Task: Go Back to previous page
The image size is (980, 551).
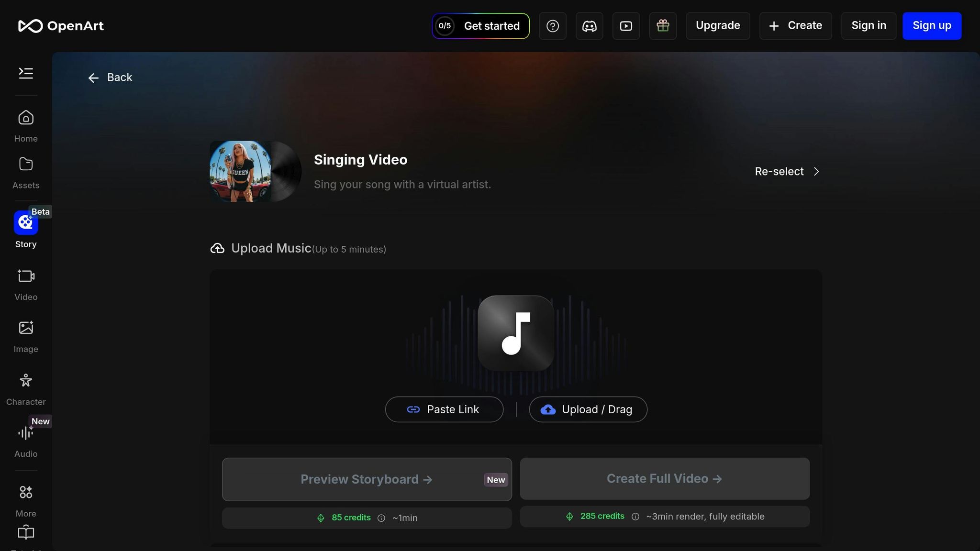Action: [x=110, y=77]
